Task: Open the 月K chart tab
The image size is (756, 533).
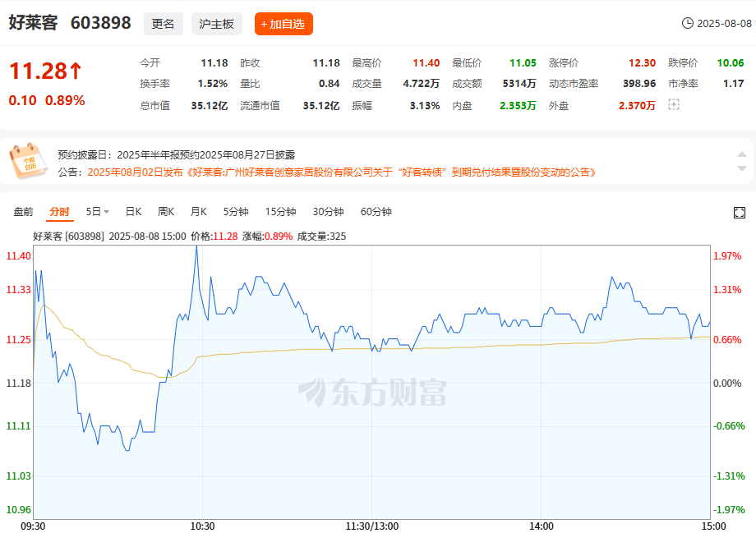Action: click(198, 212)
